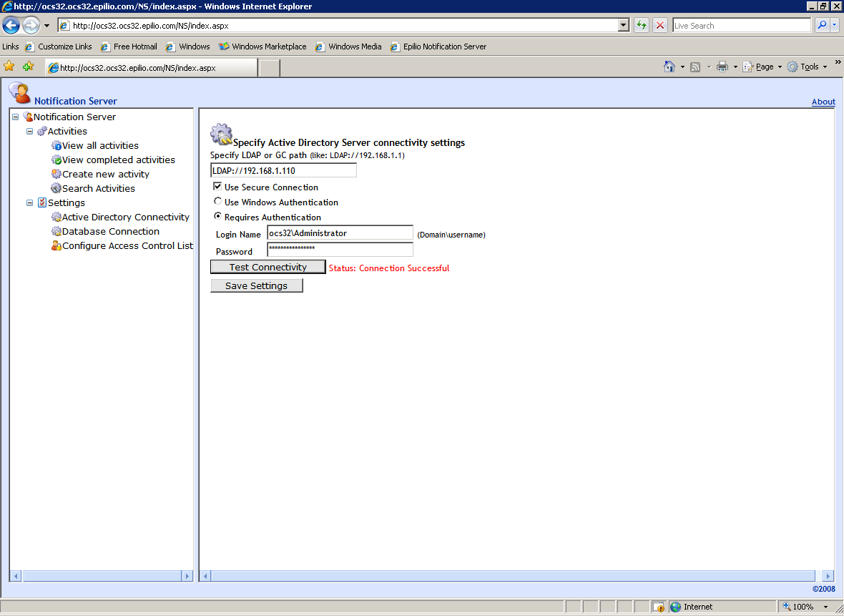
Task: Click the browser Back arrow button
Action: point(11,25)
